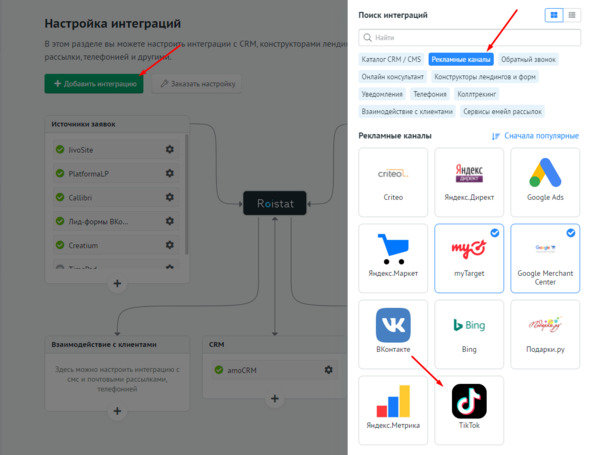The height and width of the screenshot is (455, 591).
Task: Add a source with plus under Источники заявок
Action: (117, 283)
